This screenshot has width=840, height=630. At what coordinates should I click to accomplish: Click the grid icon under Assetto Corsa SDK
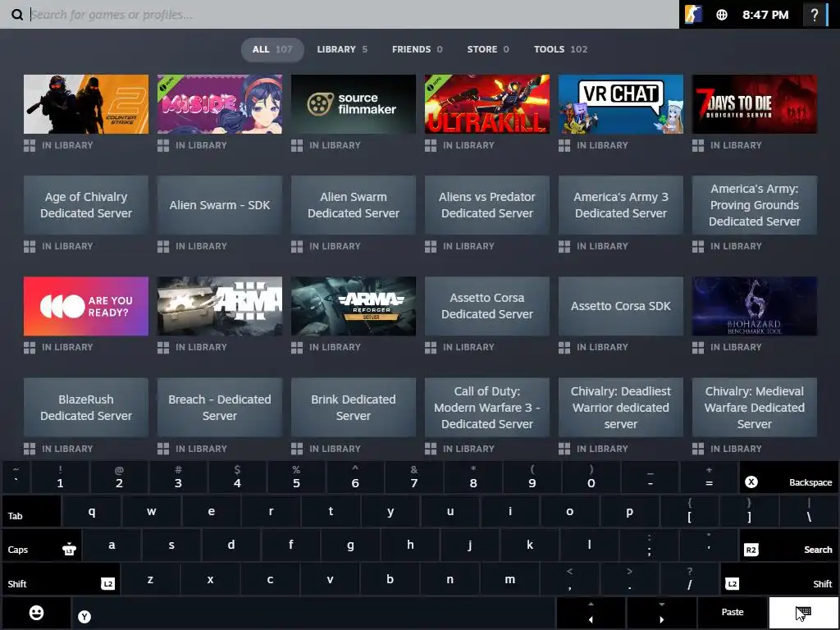[564, 348]
